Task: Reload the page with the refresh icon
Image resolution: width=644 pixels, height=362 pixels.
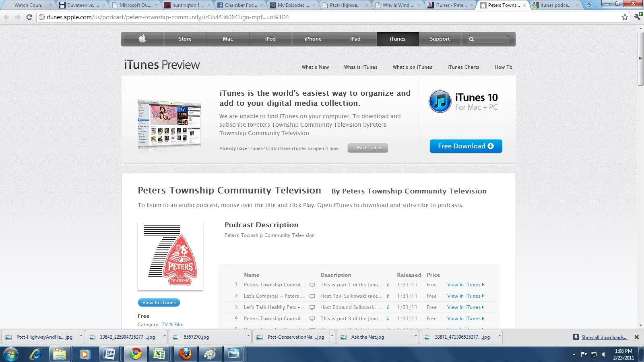Action: pos(29,17)
